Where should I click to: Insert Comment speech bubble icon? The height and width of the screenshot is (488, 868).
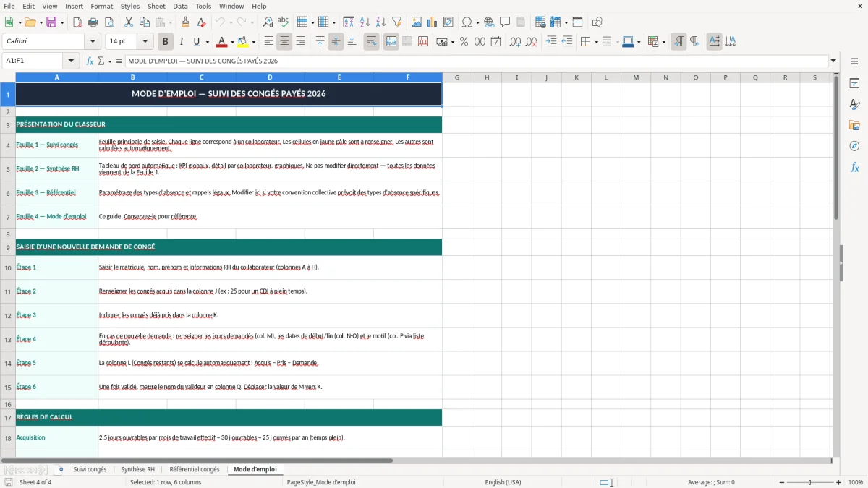(505, 22)
